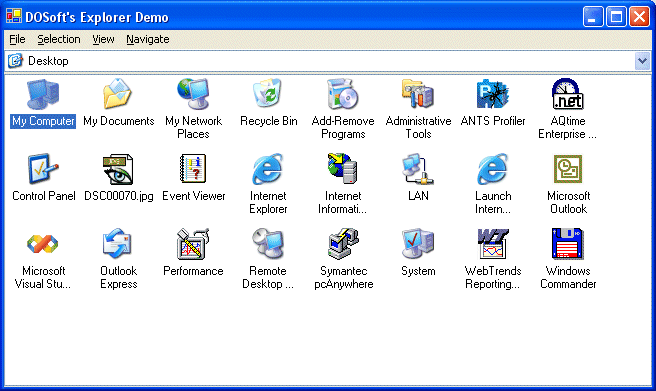The image size is (656, 391).
Task: Click the Internet Information Services icon
Action: pyautogui.click(x=343, y=169)
